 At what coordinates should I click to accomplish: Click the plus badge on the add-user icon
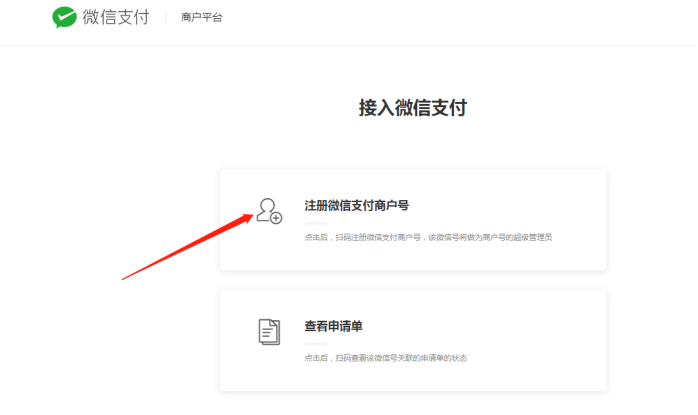[x=276, y=217]
